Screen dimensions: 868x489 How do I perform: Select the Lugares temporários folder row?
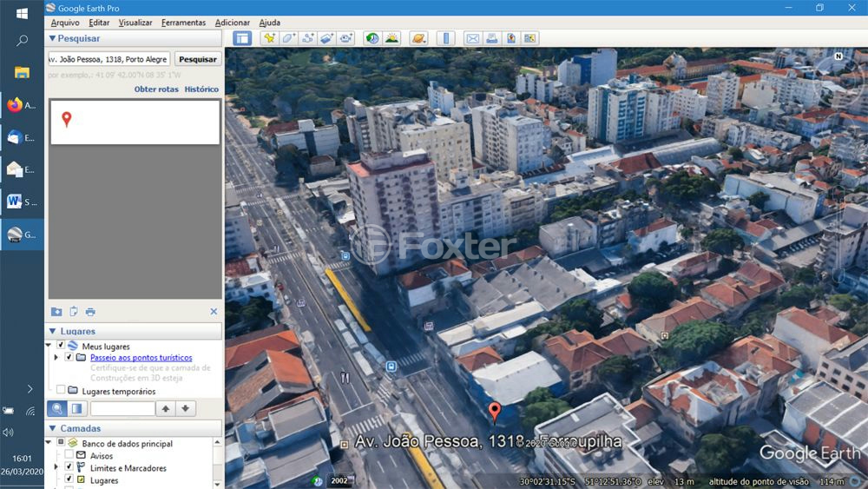point(118,391)
